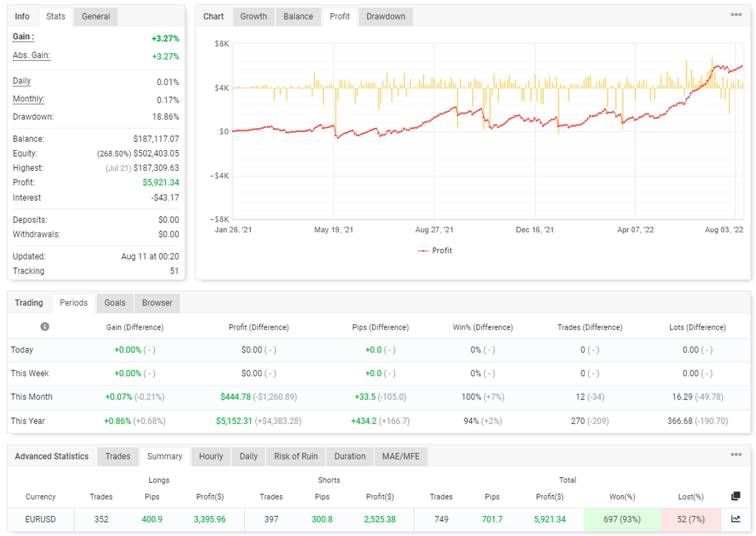The height and width of the screenshot is (536, 756).
Task: Select the Info tab label
Action: 22,16
